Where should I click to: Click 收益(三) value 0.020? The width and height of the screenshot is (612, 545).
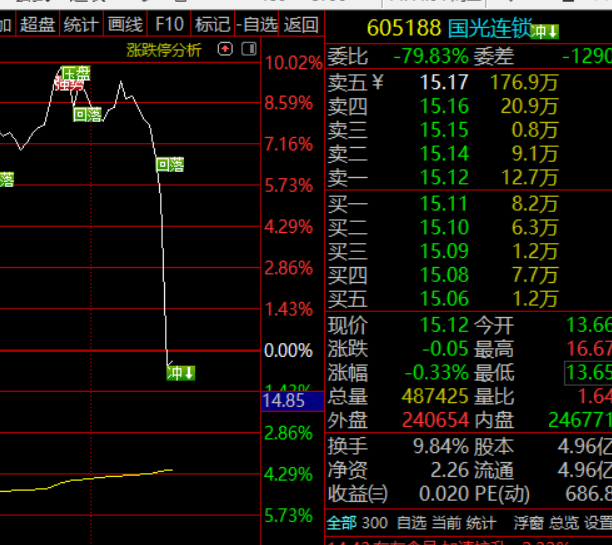point(444,494)
